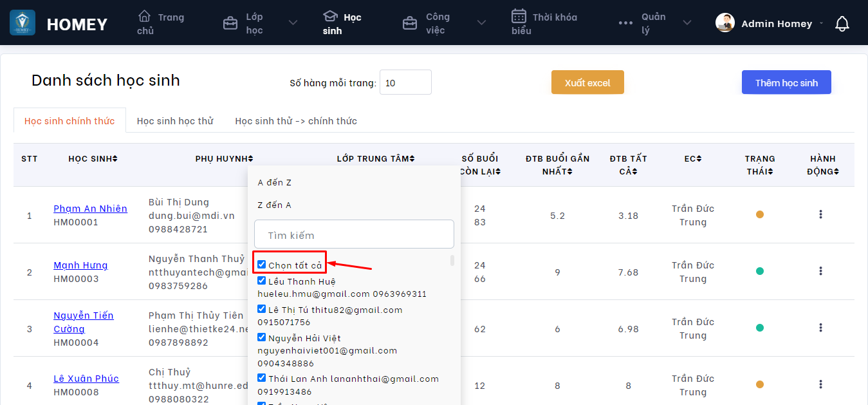868x405 pixels.
Task: Switch to Học sinh học thử tab
Action: (175, 121)
